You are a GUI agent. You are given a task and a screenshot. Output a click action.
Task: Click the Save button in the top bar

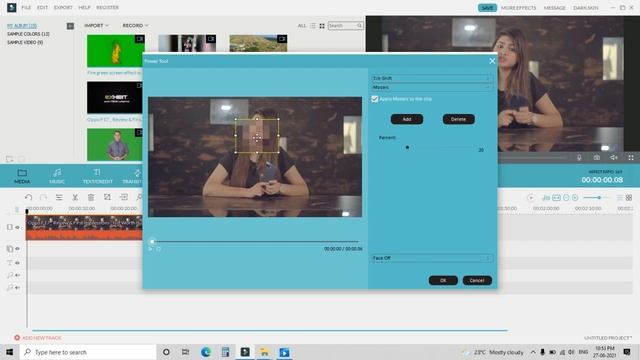pos(487,8)
